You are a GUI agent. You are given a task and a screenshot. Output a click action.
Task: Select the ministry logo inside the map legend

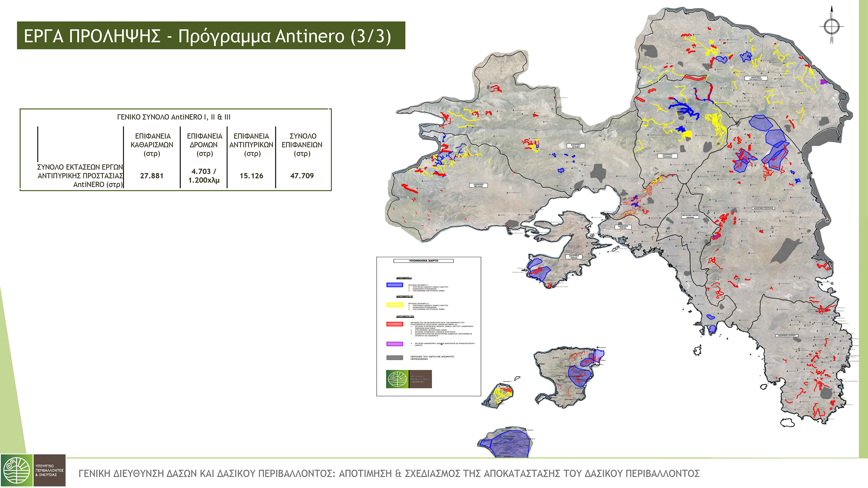tap(409, 379)
